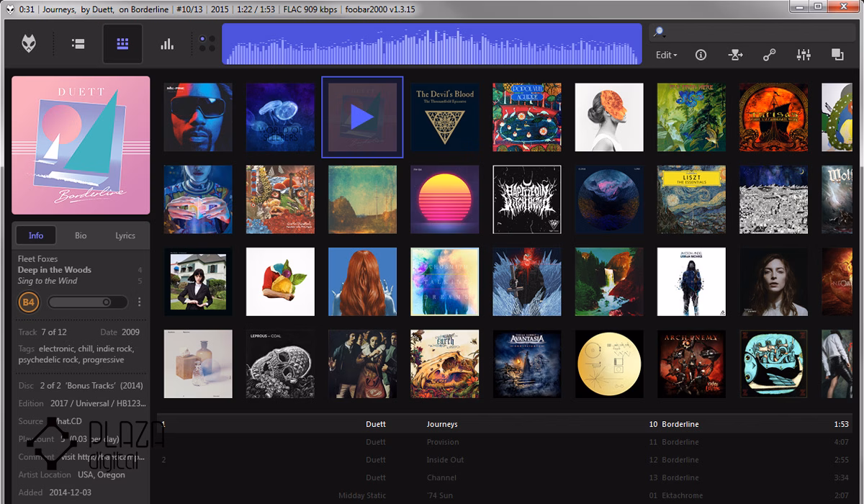
Task: Select the pale bottles album cover
Action: tap(198, 364)
